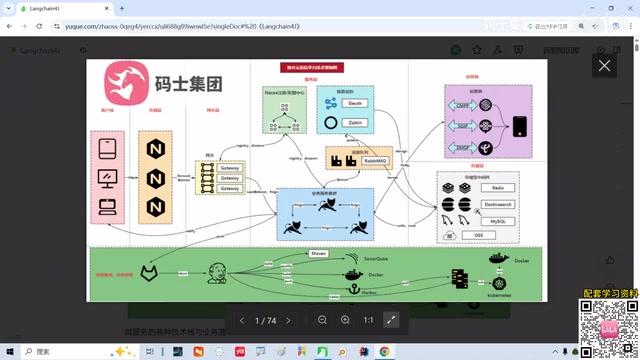Viewport: 640px width, 360px height.
Task: Open a new browser tab
Action: 122,8
